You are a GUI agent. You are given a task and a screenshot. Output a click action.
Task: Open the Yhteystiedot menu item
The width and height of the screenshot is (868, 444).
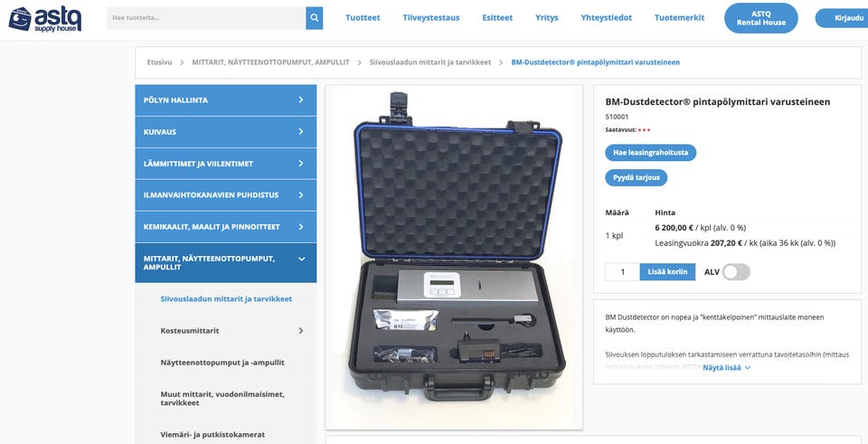tap(606, 18)
